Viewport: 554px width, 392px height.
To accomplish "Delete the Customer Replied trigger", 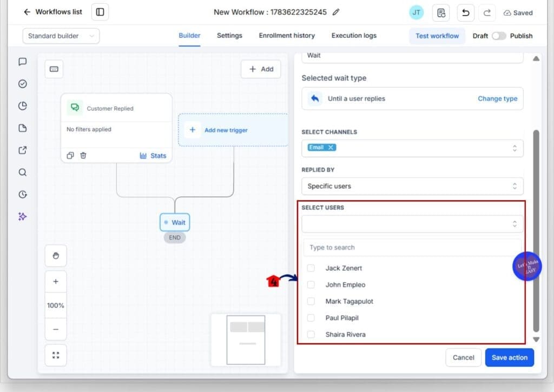I will coord(83,155).
